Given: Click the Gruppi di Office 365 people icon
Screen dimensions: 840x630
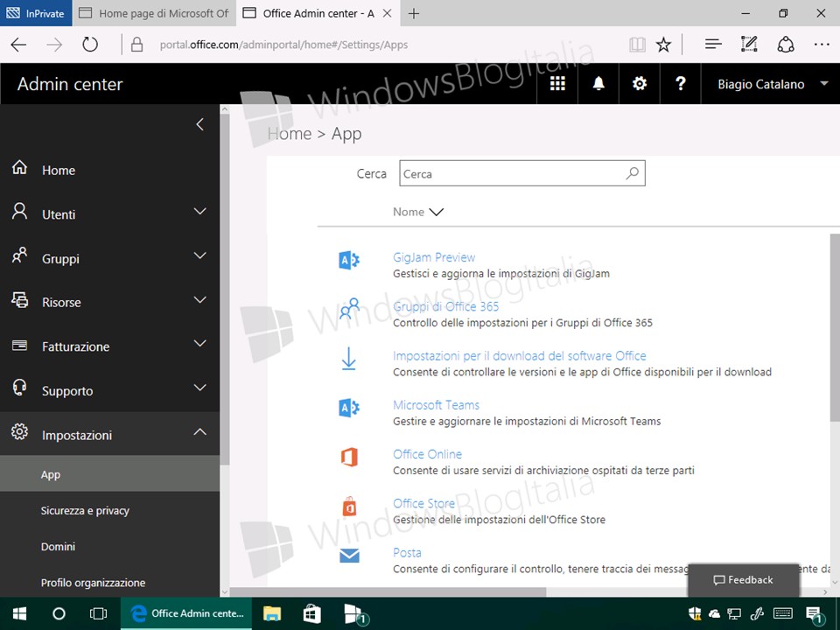Looking at the screenshot, I should (349, 309).
